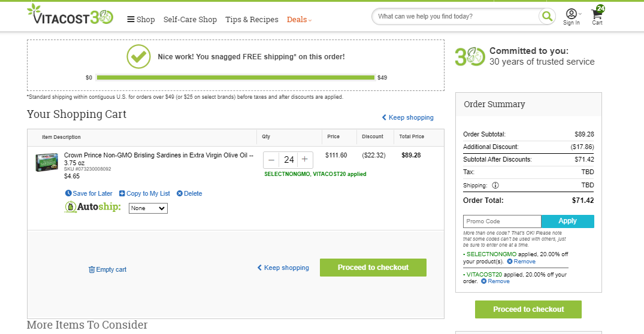The width and height of the screenshot is (644, 334).
Task: Click the Sign In account icon
Action: coord(572,17)
